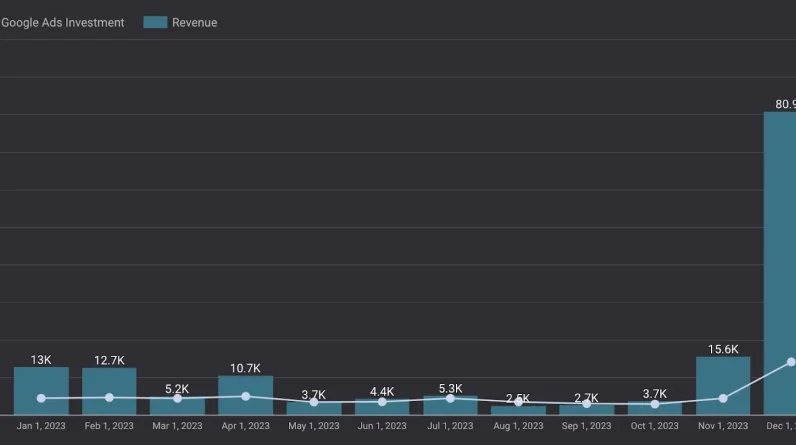Click the Revenue legend color swatch
The image size is (796, 445).
155,22
